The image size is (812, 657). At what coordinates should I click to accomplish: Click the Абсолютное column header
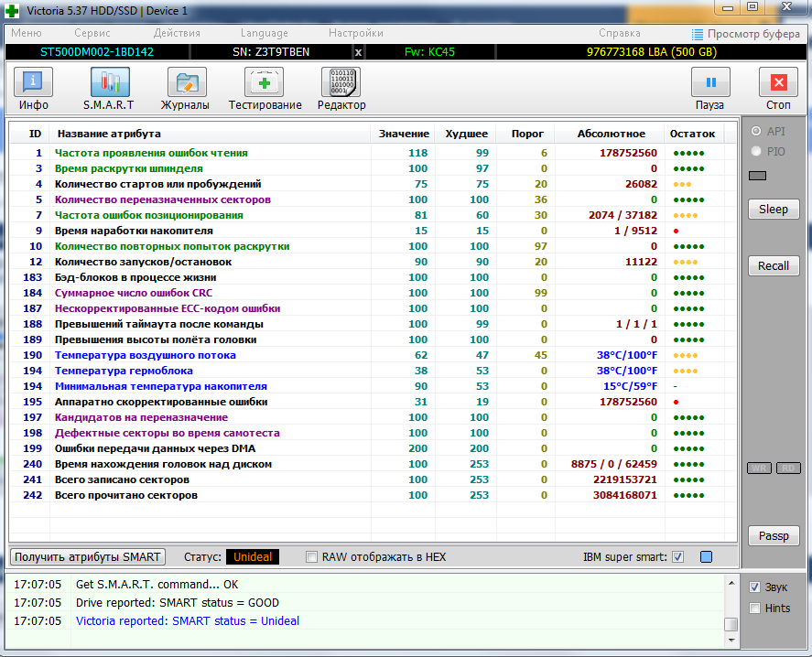[x=611, y=134]
